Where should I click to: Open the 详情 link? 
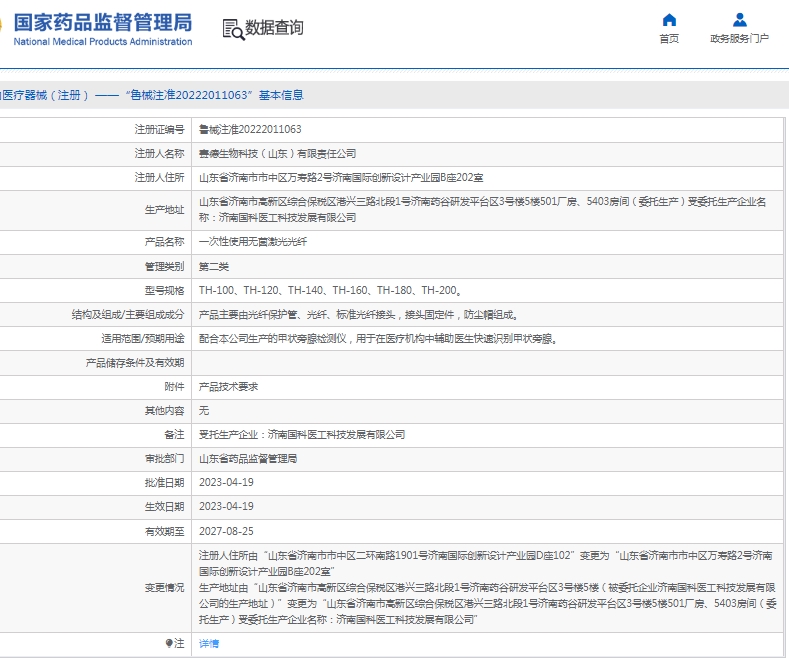pyautogui.click(x=209, y=643)
